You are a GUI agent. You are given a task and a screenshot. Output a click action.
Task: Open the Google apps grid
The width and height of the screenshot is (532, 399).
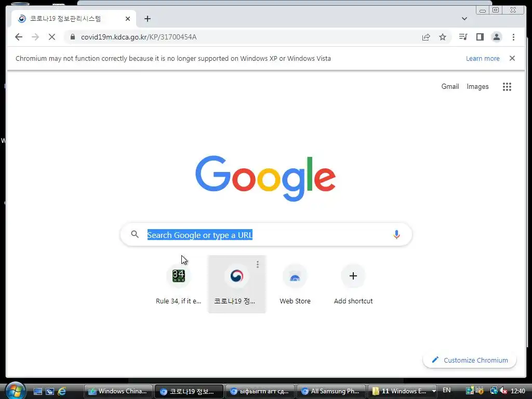(507, 87)
